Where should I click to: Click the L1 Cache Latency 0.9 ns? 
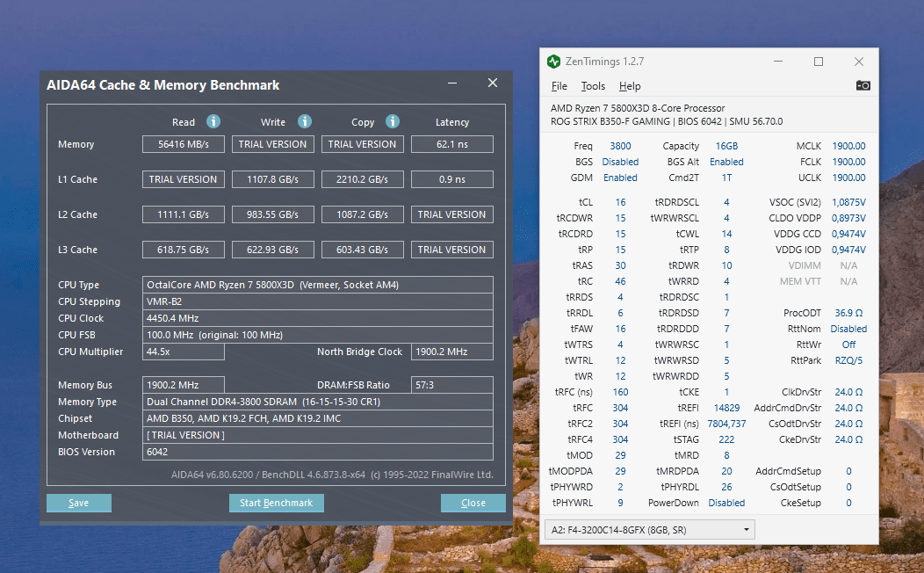pyautogui.click(x=452, y=179)
